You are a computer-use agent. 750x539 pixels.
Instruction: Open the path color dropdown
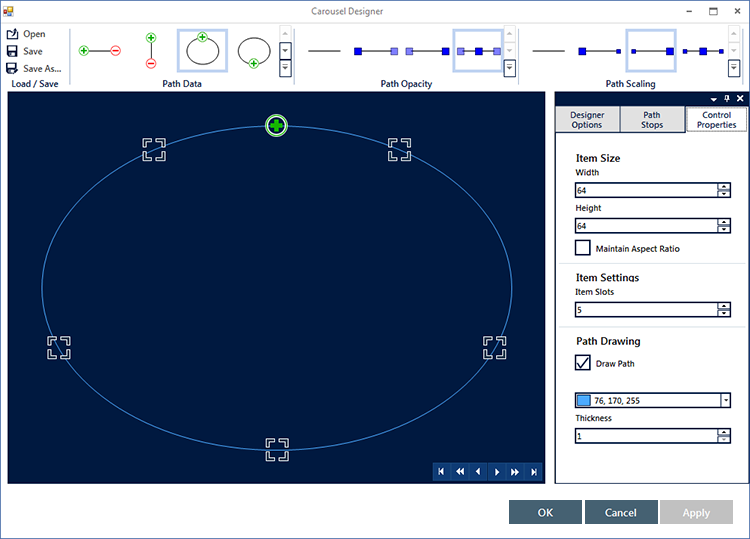tap(724, 400)
